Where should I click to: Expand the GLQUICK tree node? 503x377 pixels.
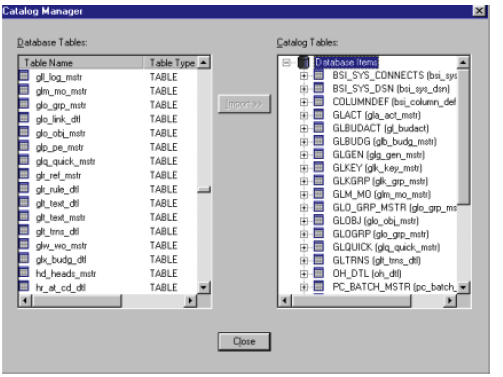(304, 247)
